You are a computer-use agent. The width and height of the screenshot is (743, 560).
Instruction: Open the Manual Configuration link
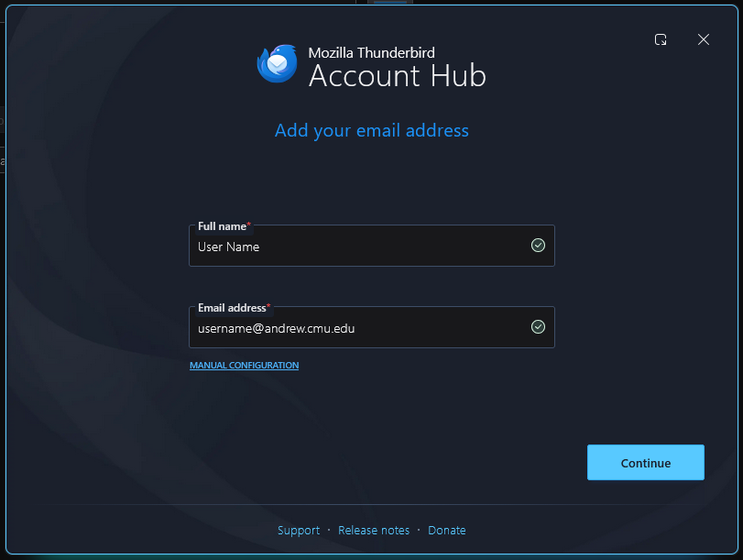[244, 365]
